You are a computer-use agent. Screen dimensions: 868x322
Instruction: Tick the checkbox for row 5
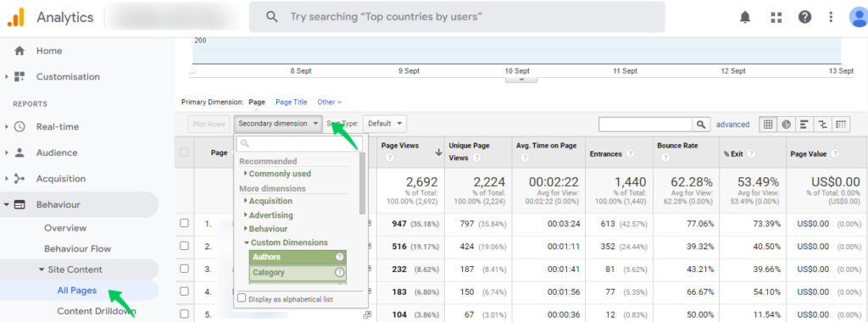coord(184,314)
